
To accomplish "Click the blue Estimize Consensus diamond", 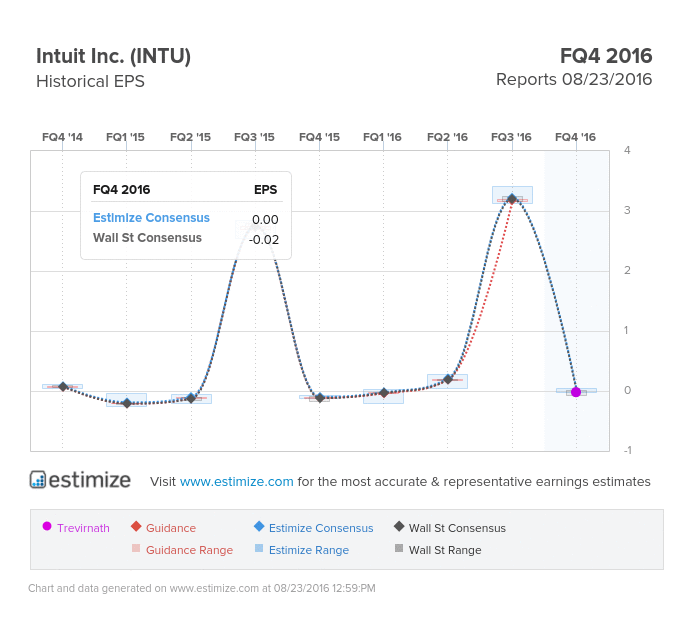I will [259, 526].
